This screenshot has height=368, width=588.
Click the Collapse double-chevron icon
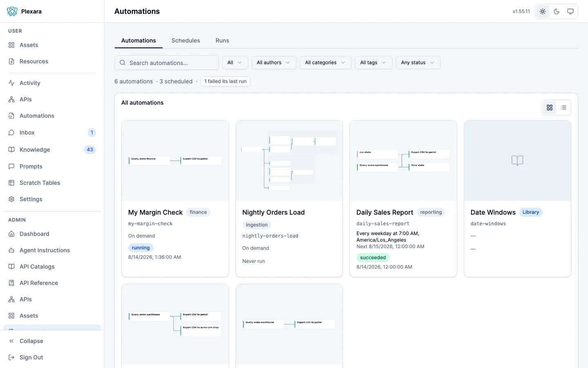[x=11, y=341]
